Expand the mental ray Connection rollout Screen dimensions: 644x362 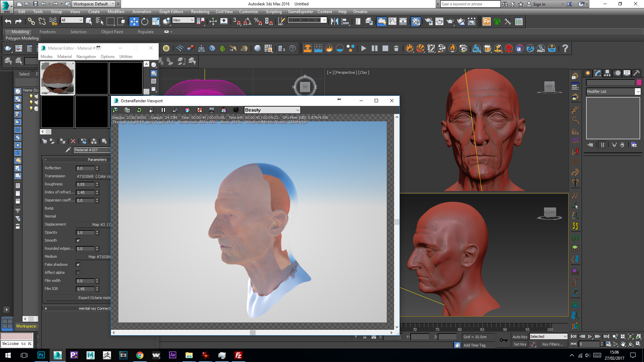[x=46, y=308]
